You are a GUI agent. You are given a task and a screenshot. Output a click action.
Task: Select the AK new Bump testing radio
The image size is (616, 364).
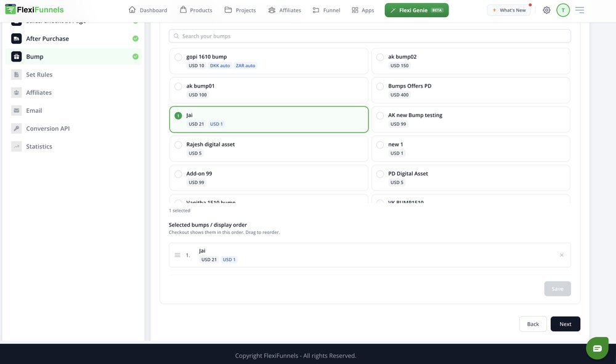[380, 116]
